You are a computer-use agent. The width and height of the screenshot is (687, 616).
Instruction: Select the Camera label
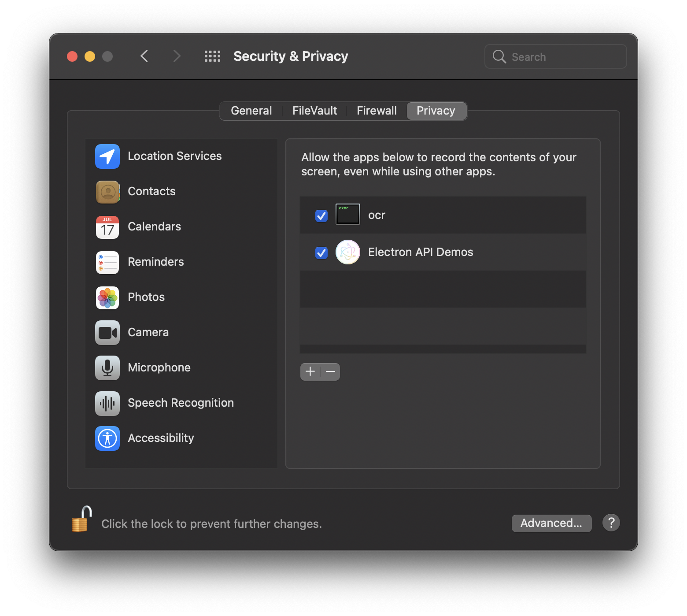pos(148,332)
